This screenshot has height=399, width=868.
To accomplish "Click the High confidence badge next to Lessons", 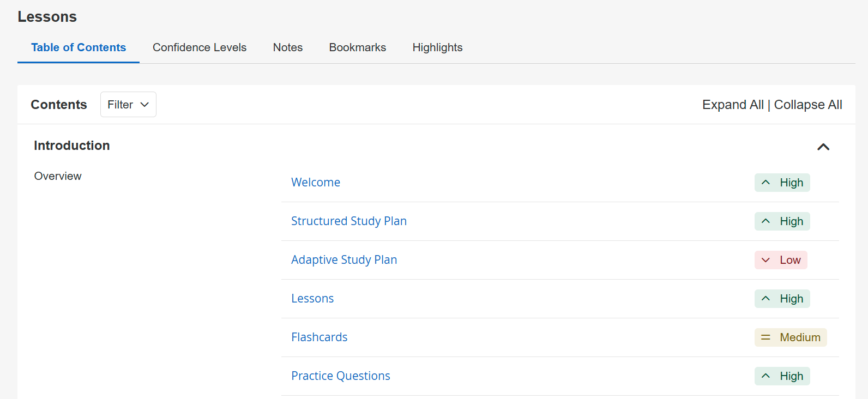I will click(782, 299).
